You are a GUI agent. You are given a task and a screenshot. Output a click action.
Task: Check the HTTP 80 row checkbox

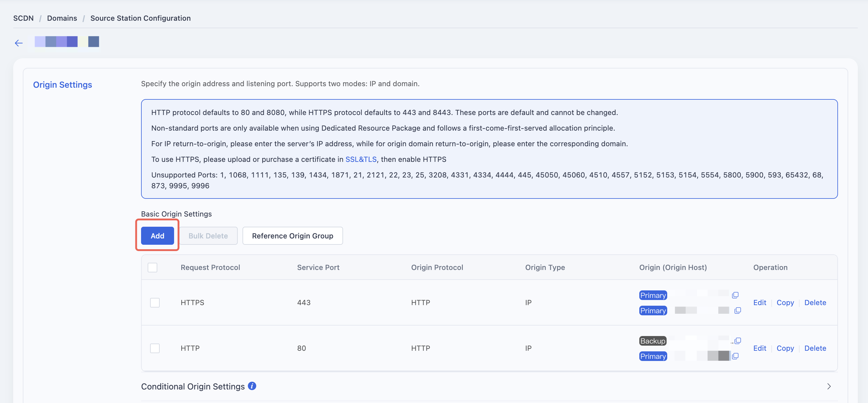tap(155, 348)
